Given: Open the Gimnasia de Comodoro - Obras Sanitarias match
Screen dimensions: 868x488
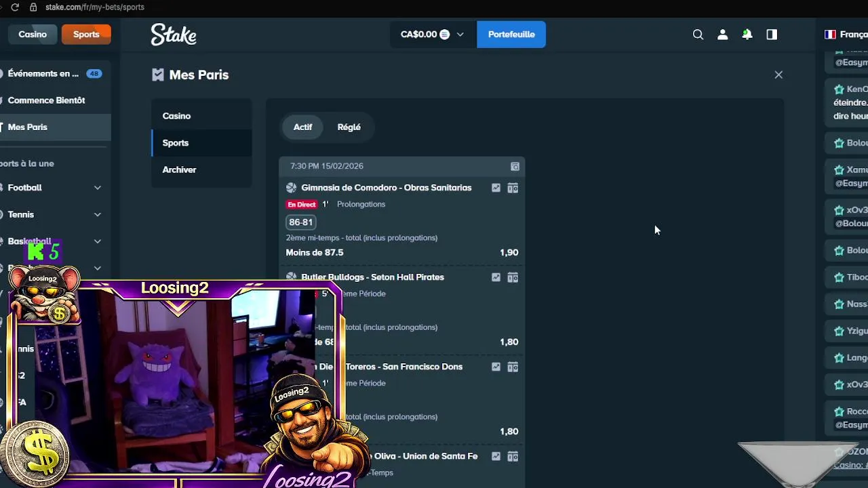Looking at the screenshot, I should tap(387, 188).
